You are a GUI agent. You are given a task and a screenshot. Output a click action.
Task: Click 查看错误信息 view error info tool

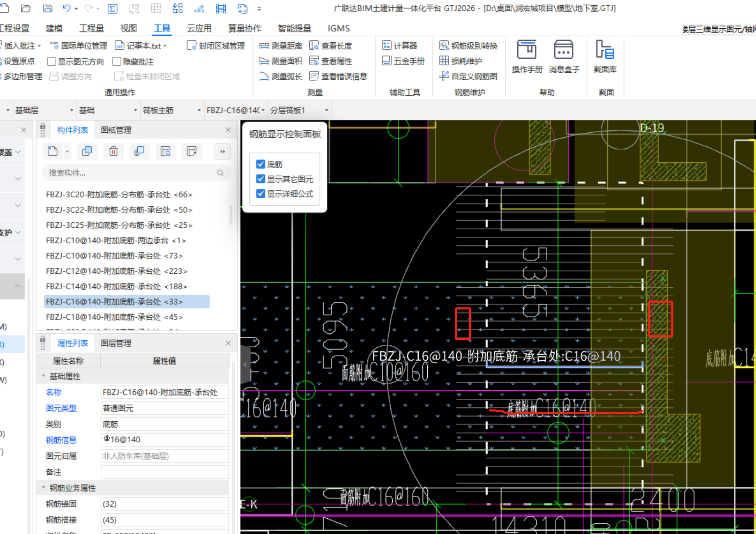(x=338, y=76)
